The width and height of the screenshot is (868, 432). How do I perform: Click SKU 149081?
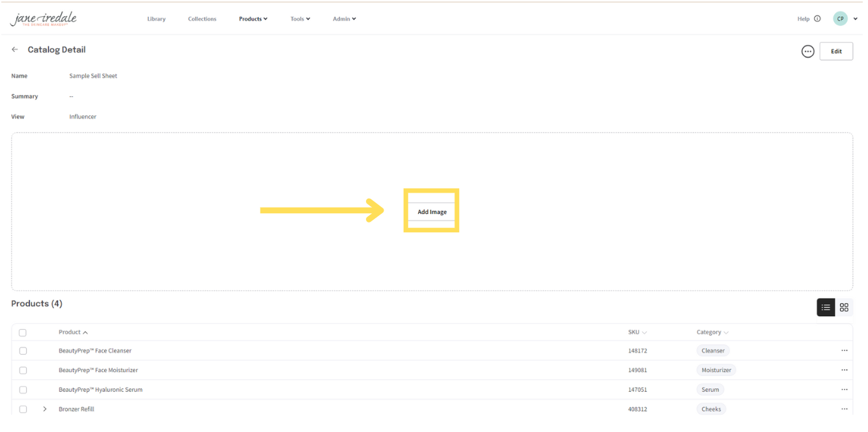pyautogui.click(x=637, y=370)
